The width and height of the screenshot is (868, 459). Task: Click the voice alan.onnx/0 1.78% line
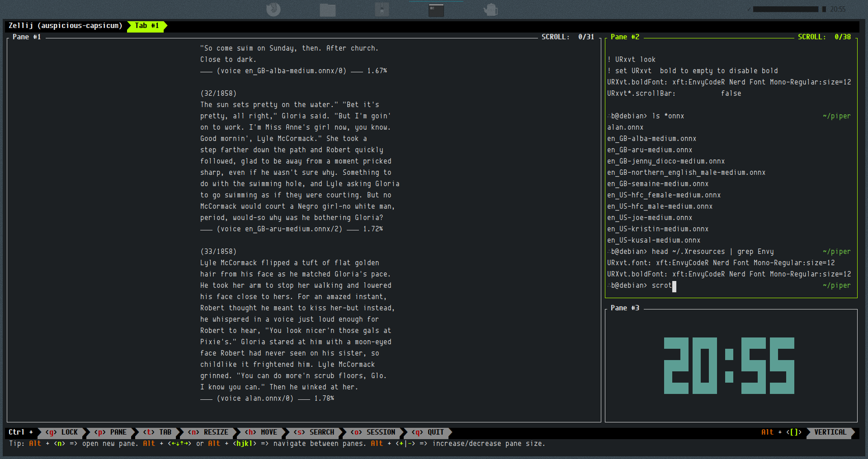267,398
